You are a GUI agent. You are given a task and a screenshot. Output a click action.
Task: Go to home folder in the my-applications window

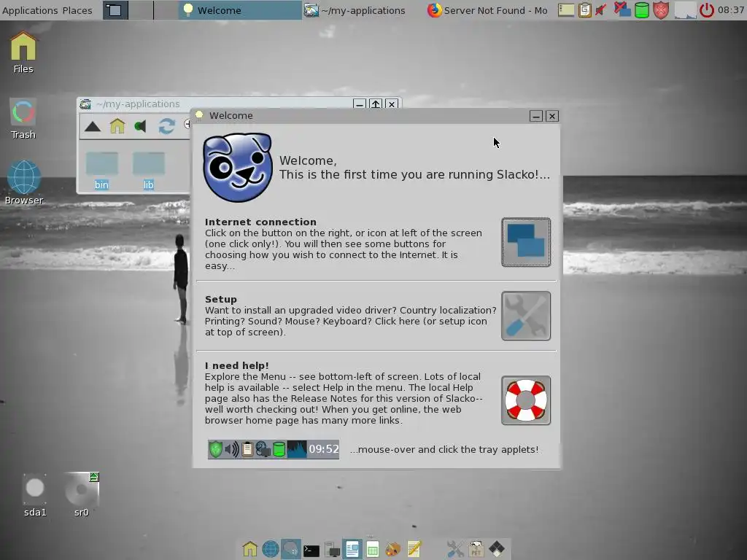pos(117,126)
